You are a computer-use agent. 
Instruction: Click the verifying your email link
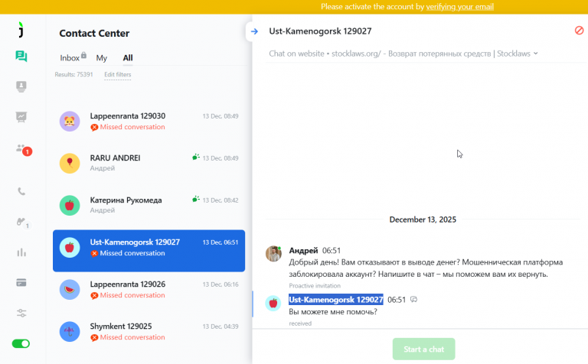pyautogui.click(x=459, y=7)
